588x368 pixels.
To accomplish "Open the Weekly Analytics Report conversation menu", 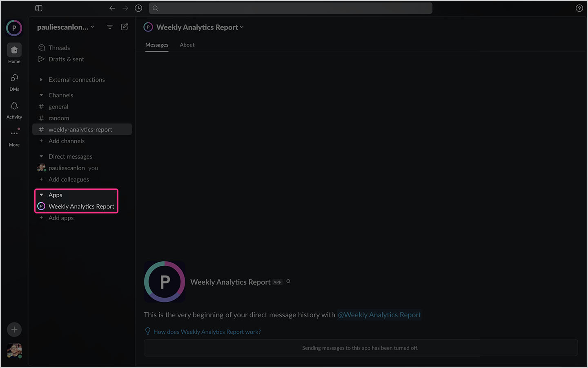I will coord(242,27).
